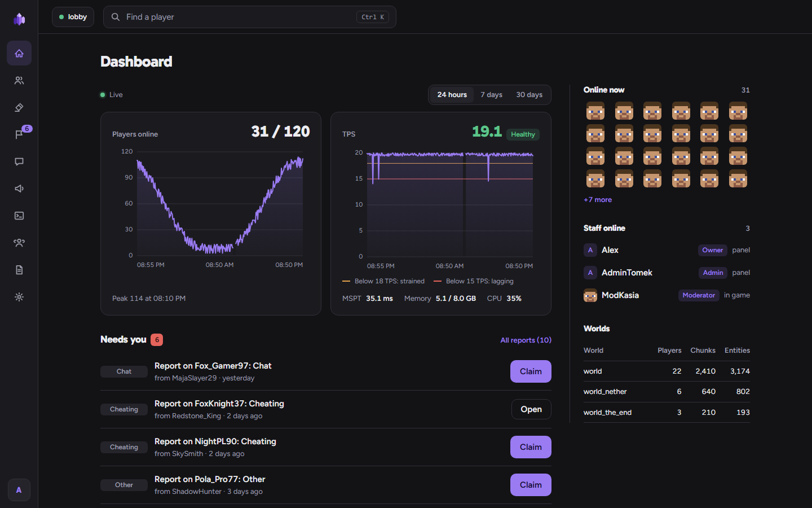The height and width of the screenshot is (508, 812).
Task: Click 'Peak 114 at 08:10 PM' text
Action: pyautogui.click(x=149, y=299)
